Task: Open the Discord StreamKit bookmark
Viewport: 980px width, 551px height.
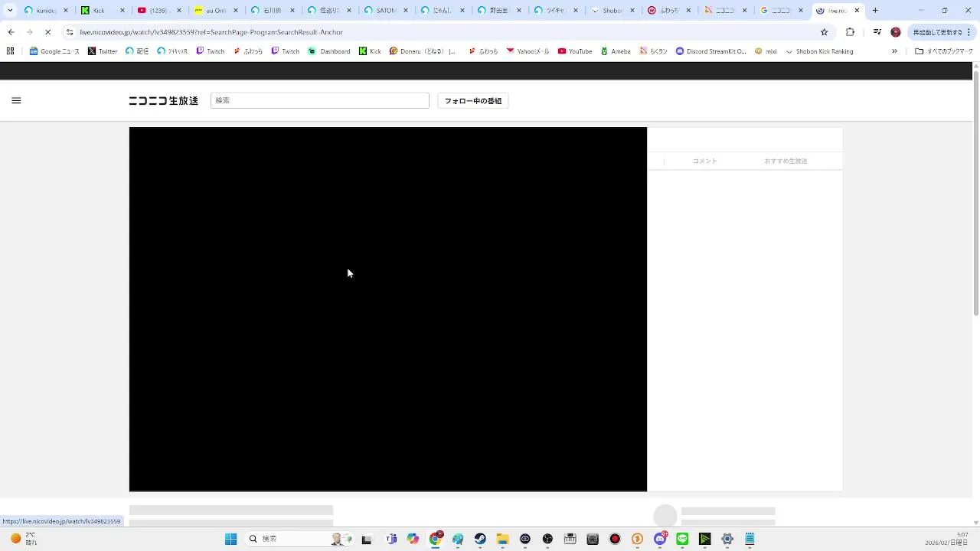Action: pyautogui.click(x=710, y=51)
